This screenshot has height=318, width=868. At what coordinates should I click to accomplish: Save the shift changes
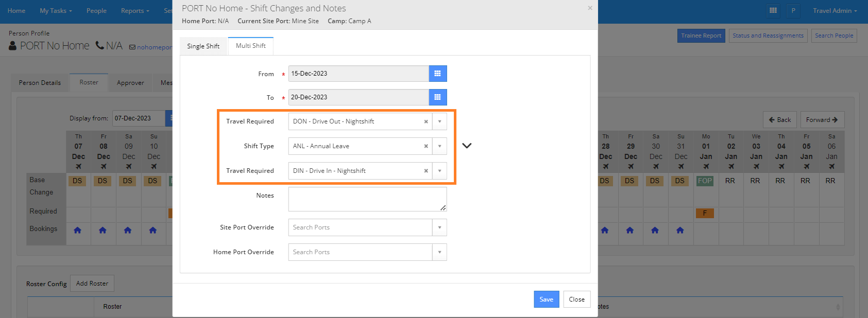pos(546,299)
